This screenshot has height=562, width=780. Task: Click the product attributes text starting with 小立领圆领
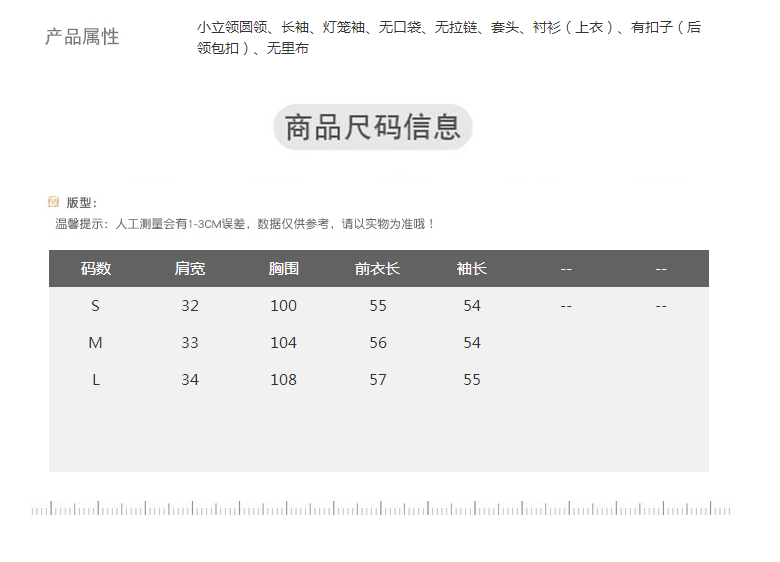click(448, 38)
